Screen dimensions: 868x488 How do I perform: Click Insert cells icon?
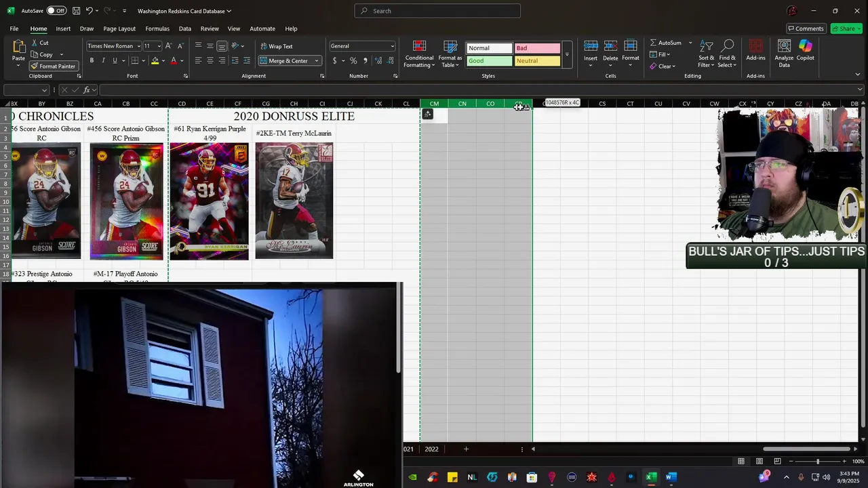coord(591,46)
